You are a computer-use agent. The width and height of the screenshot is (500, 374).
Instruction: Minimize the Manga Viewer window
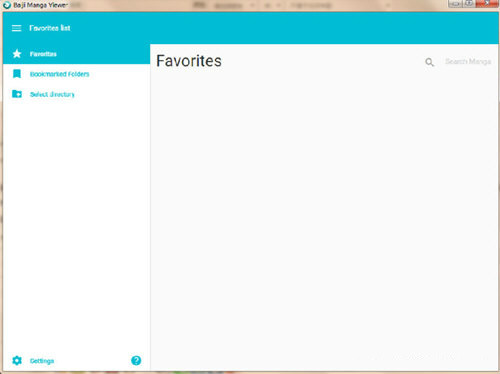(455, 3)
